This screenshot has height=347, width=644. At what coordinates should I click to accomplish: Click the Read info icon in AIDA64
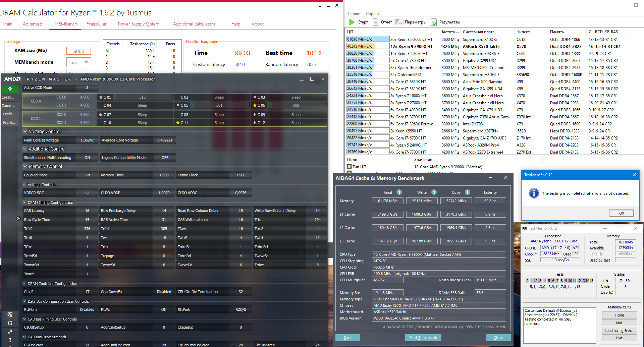click(399, 192)
